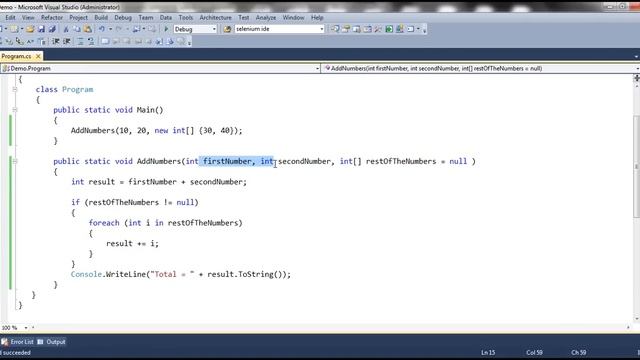Open the Help menu
The image size is (640, 360).
317,18
